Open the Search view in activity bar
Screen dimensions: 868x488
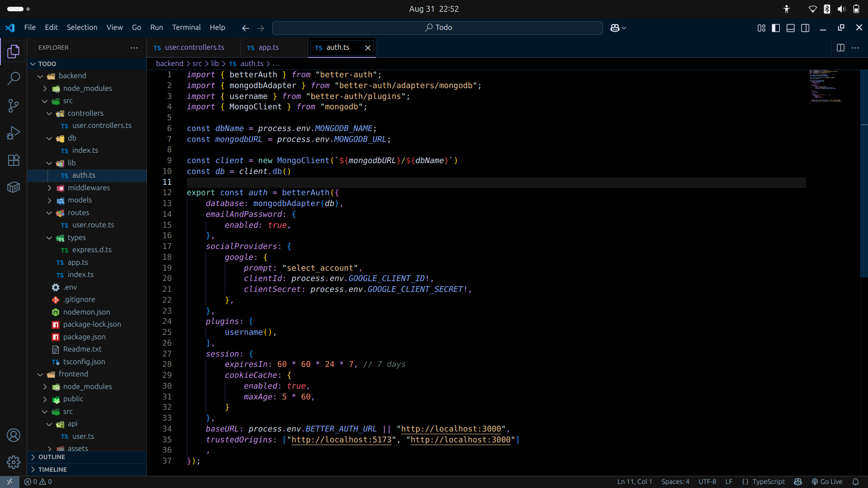[14, 79]
